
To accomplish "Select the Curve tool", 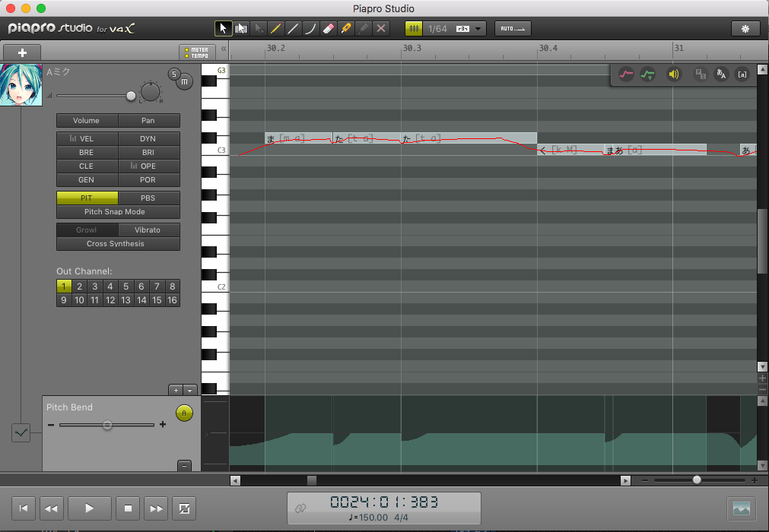I will [311, 28].
